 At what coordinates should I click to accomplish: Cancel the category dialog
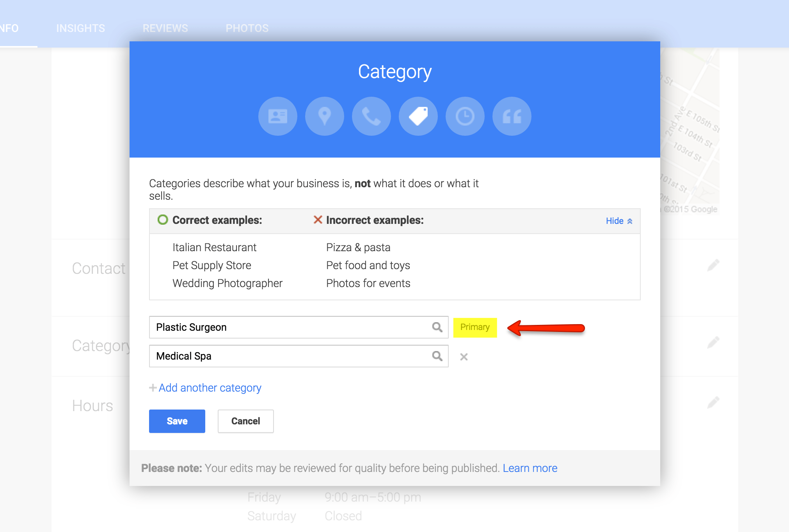(x=246, y=421)
